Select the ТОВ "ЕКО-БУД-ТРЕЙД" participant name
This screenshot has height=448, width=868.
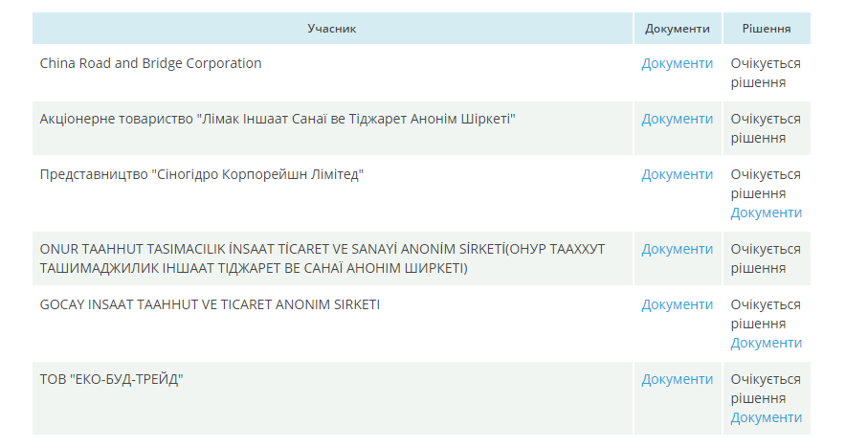point(111,379)
